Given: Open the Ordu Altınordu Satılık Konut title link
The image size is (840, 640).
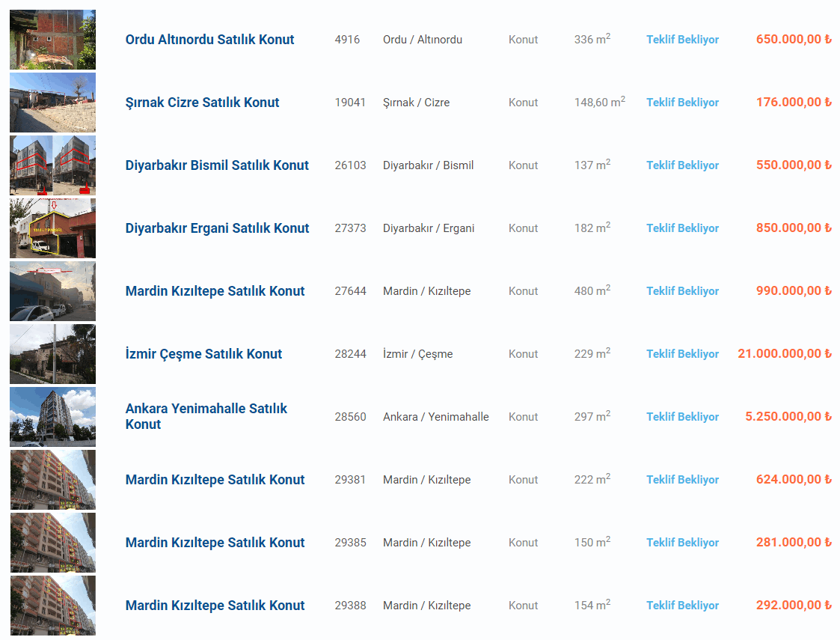Looking at the screenshot, I should click(x=209, y=40).
